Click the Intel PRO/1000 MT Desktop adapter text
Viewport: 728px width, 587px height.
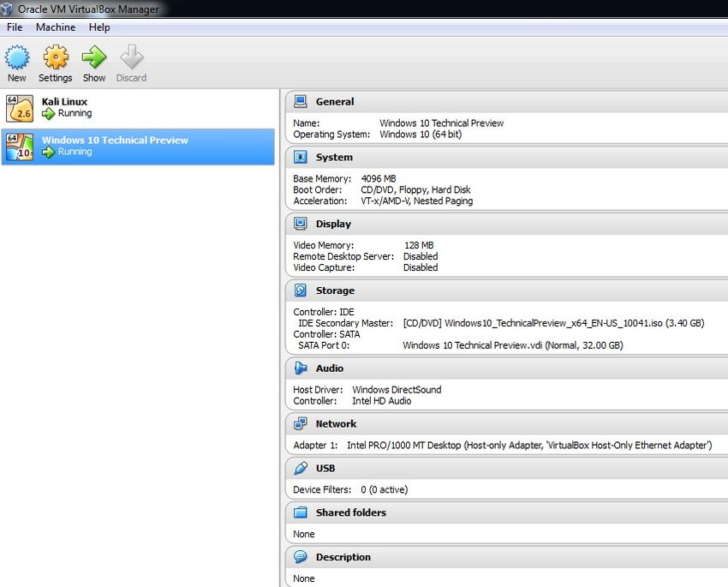(529, 446)
